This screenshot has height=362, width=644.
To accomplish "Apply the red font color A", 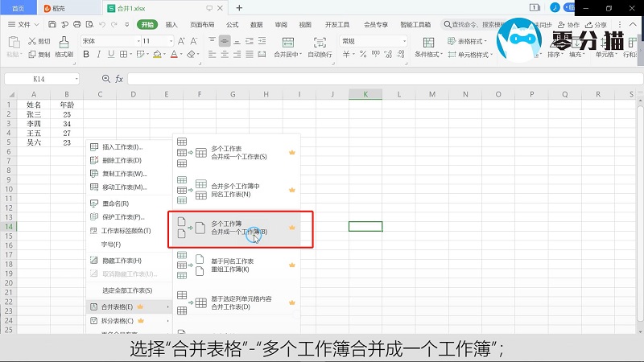I will click(174, 54).
